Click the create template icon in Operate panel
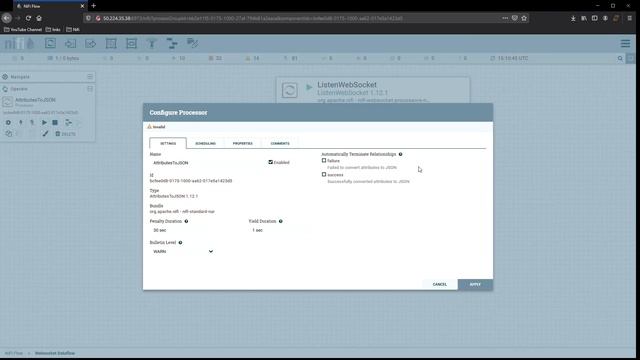The height and width of the screenshot is (360, 640). click(68, 122)
